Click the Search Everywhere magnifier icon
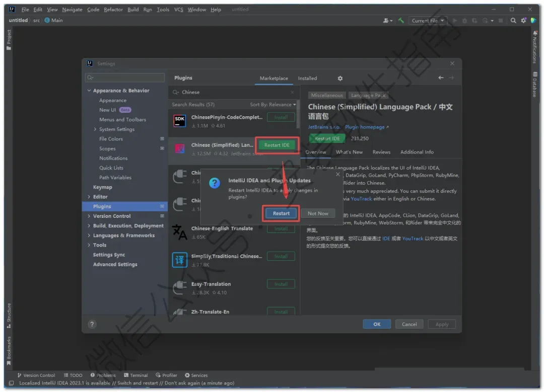Screen dimensions: 544x392 [x=513, y=21]
